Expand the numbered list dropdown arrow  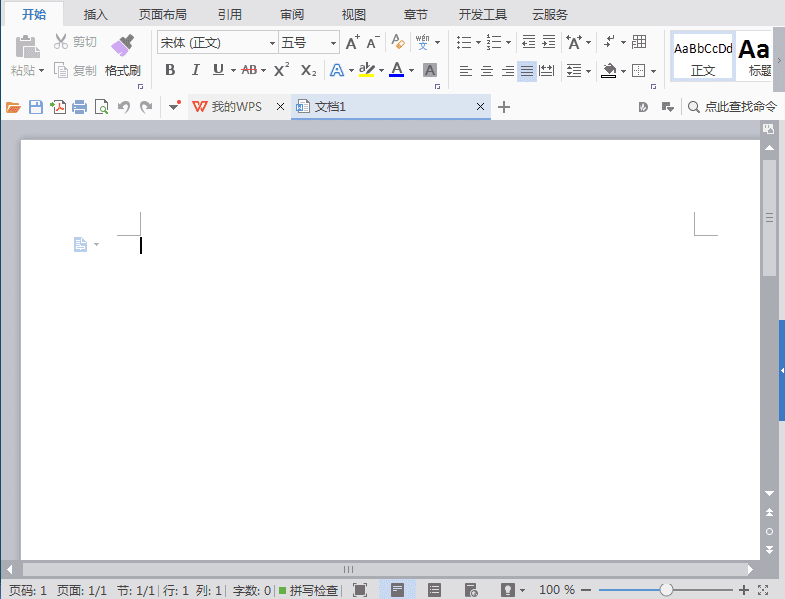pyautogui.click(x=508, y=43)
